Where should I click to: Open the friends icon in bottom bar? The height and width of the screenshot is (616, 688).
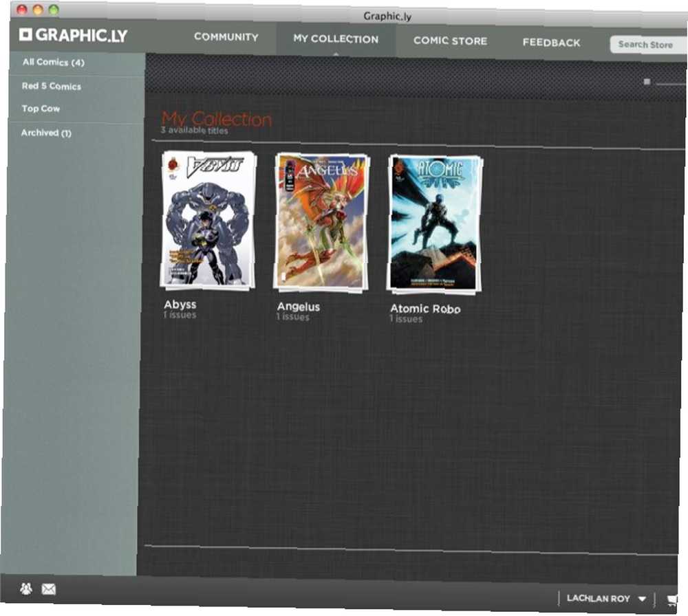(26, 588)
